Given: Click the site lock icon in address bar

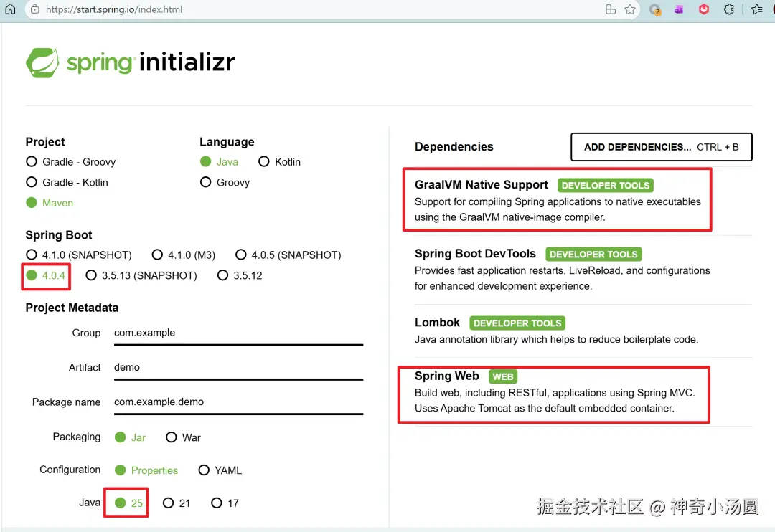Looking at the screenshot, I should click(x=34, y=9).
